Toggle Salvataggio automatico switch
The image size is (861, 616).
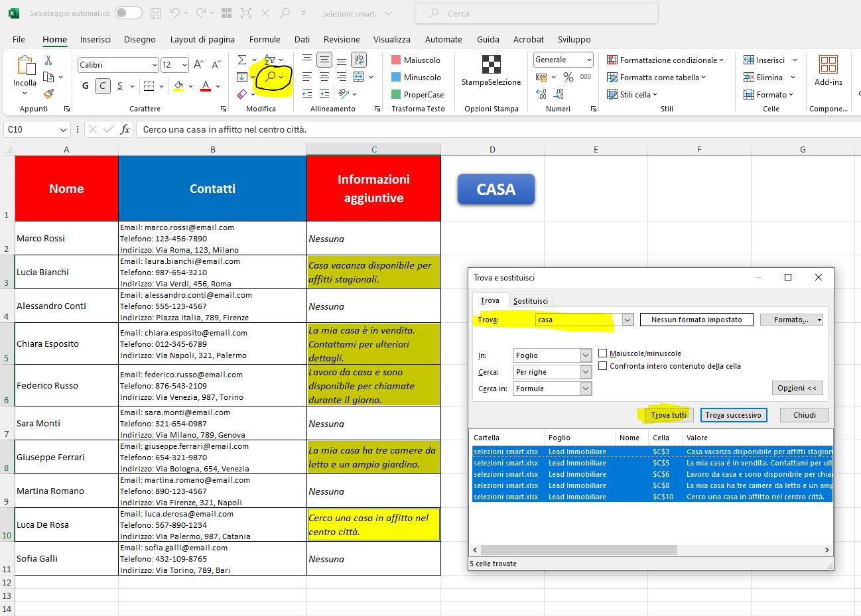pyautogui.click(x=129, y=13)
